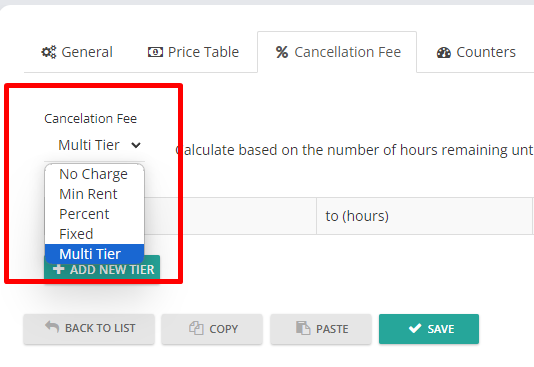The height and width of the screenshot is (367, 534).
Task: Click the plus icon in Add New Tier
Action: tap(59, 269)
